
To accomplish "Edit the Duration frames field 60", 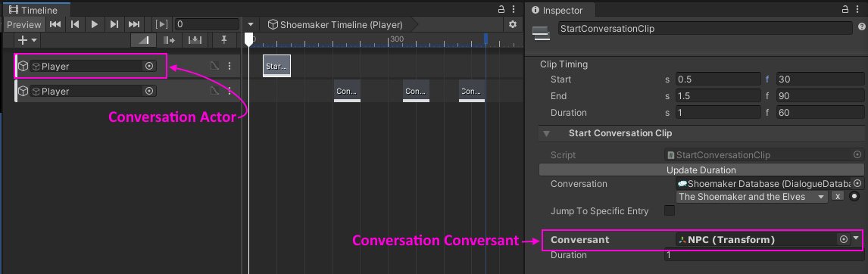I will coord(820,112).
